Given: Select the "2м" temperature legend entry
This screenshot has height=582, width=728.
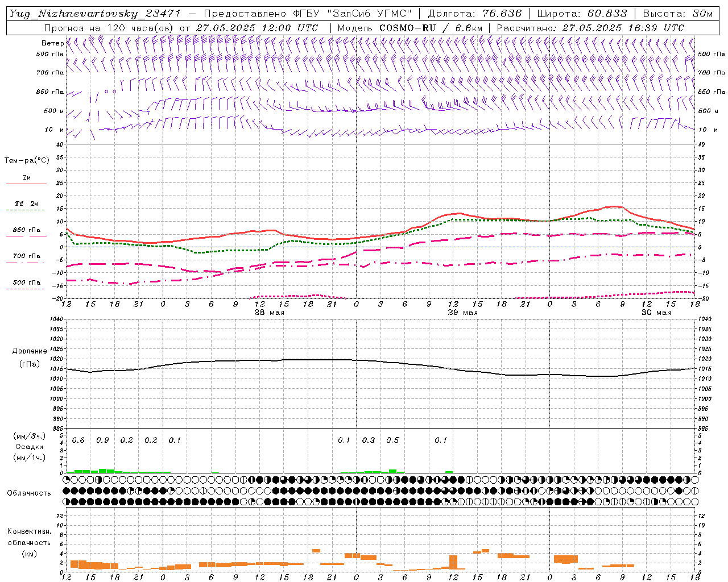Looking at the screenshot, I should tap(27, 178).
